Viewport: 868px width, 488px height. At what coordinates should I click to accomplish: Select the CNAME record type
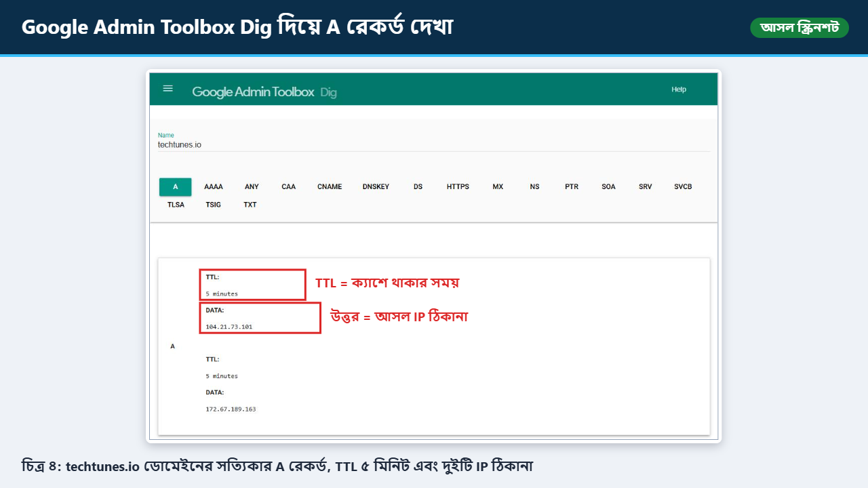[330, 187]
